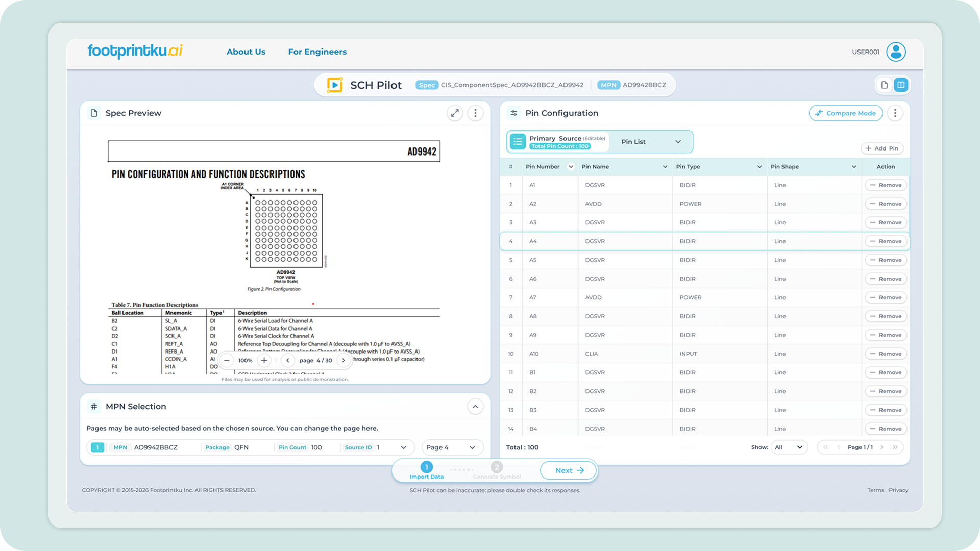Open Pin Number column filter dropdown

[571, 167]
